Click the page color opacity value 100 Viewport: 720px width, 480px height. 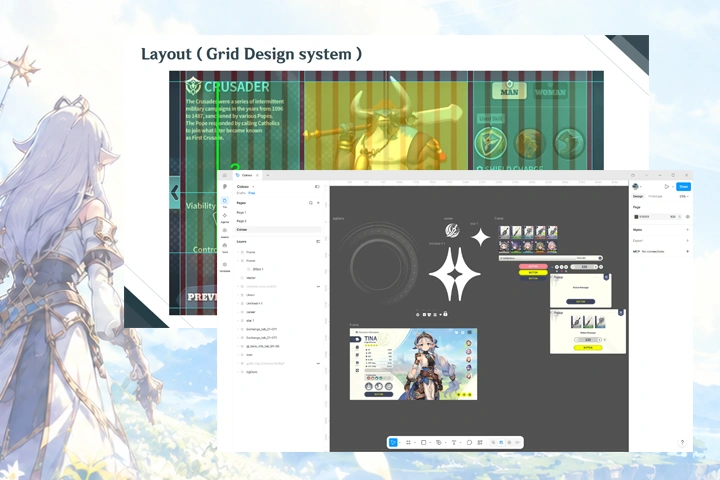click(x=673, y=216)
